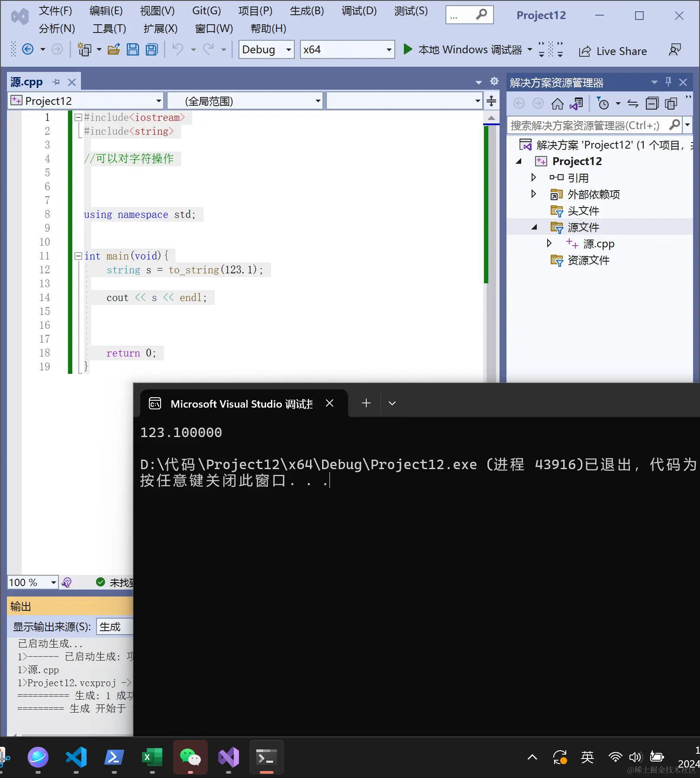This screenshot has width=700, height=778.
Task: Open the Project12 scope dropdown
Action: click(86, 101)
